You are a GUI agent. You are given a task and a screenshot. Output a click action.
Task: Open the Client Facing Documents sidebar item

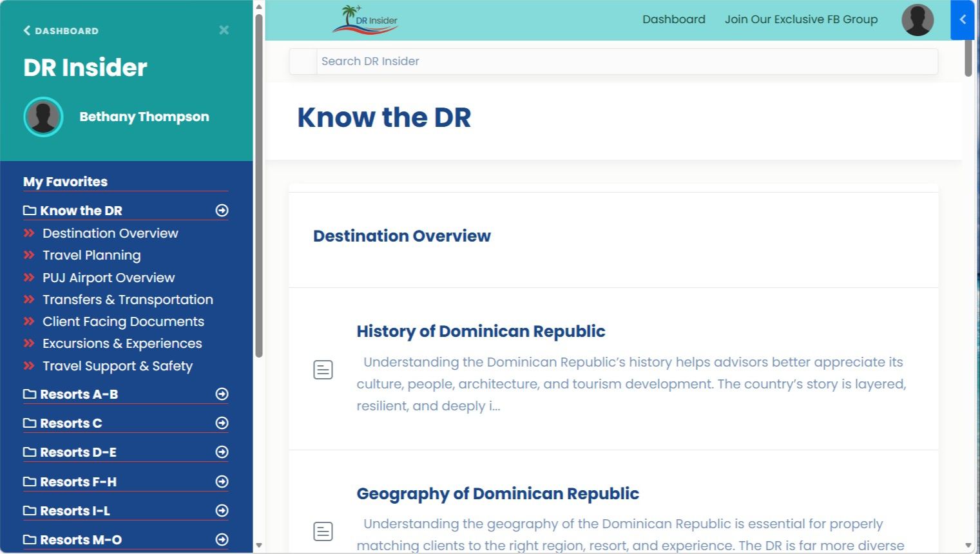coord(123,321)
